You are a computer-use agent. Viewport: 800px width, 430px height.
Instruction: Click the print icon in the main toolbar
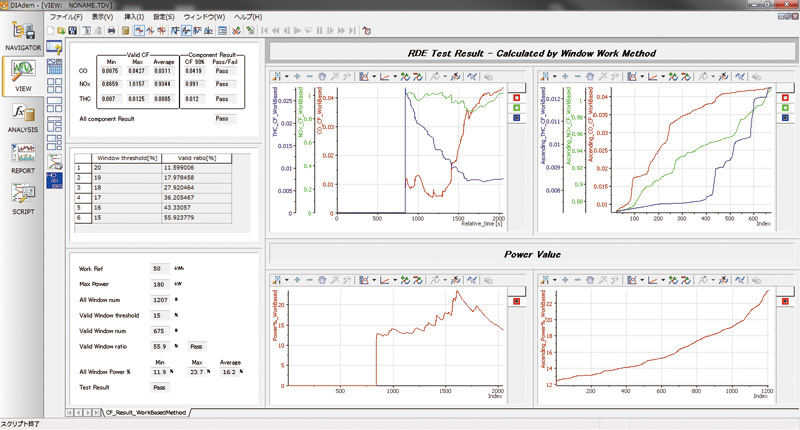111,30
